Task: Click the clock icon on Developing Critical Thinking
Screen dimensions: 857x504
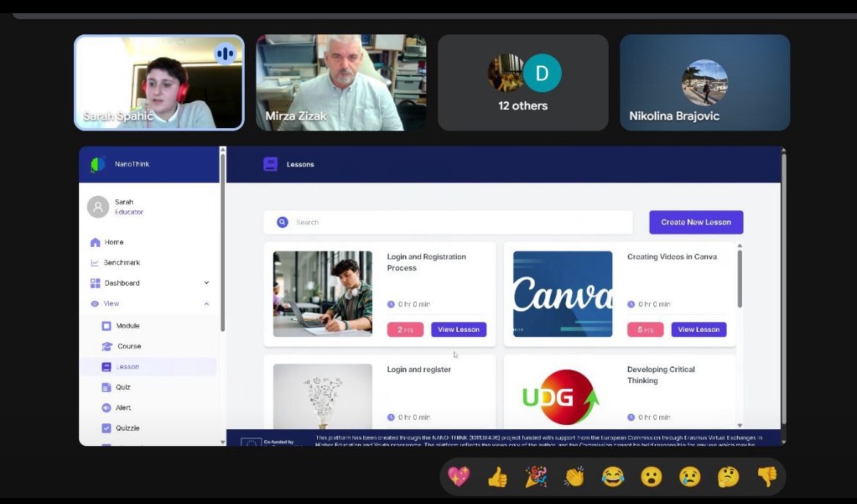Action: click(631, 417)
